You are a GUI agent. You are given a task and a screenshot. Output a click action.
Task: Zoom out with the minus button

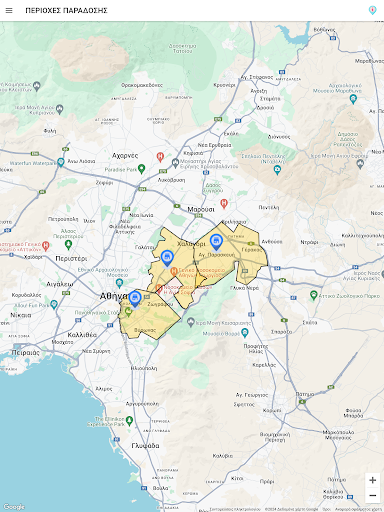[x=373, y=495]
